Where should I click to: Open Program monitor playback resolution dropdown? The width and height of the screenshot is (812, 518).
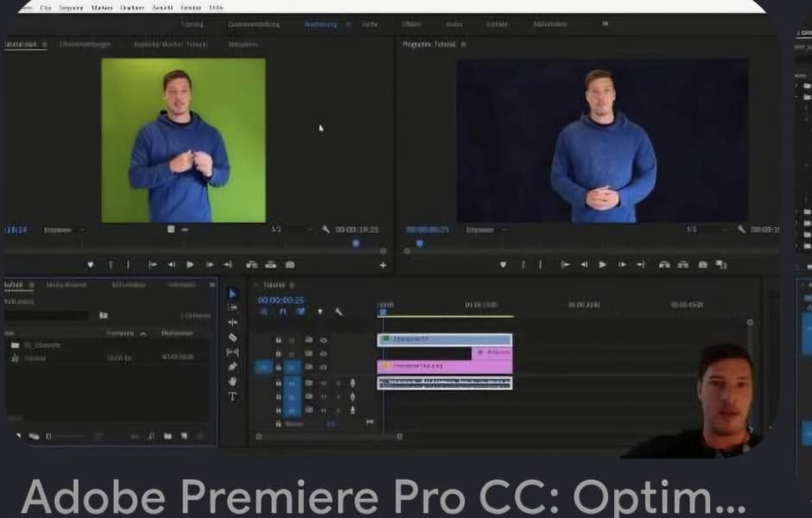tap(707, 230)
